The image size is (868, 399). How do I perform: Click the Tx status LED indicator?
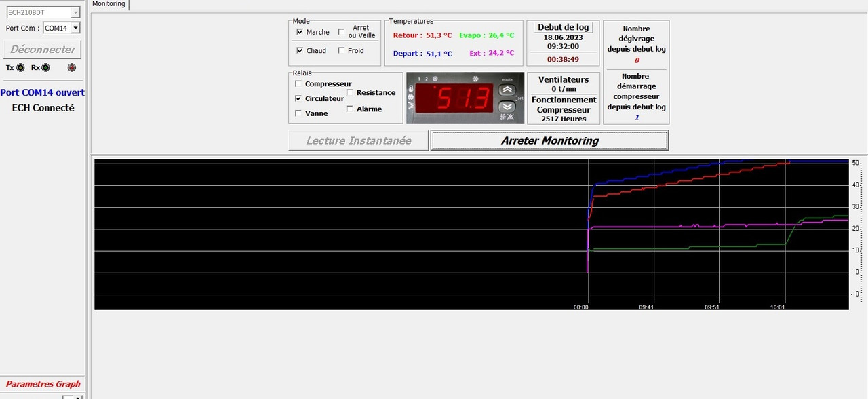20,67
